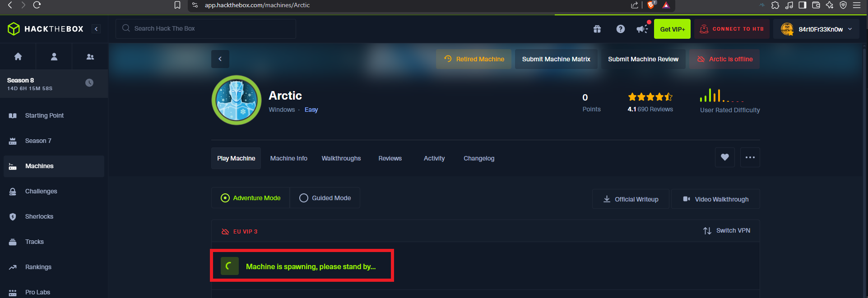Switch to the Activity tab
868x298 pixels.
coord(434,158)
